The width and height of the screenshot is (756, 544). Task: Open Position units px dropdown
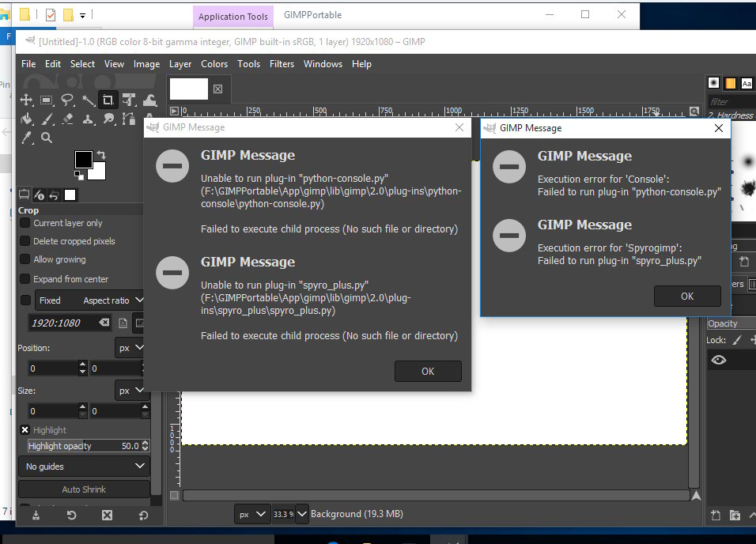pos(131,348)
